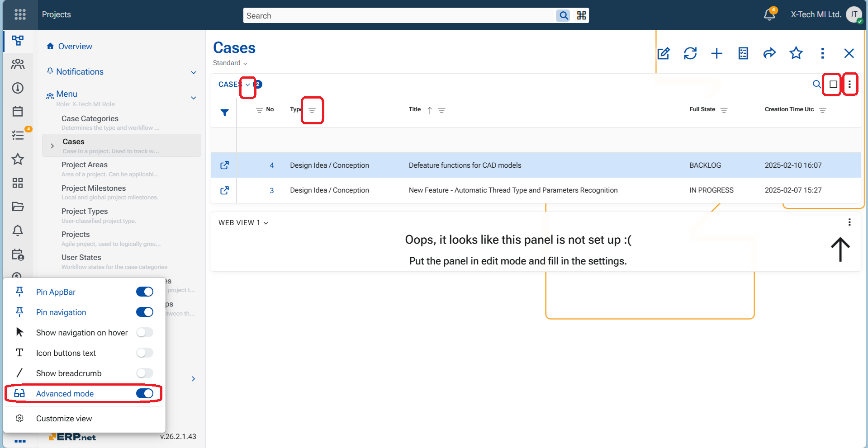Viewport: 868px width, 448px height.
Task: Toggle Advanced mode off
Action: click(145, 394)
